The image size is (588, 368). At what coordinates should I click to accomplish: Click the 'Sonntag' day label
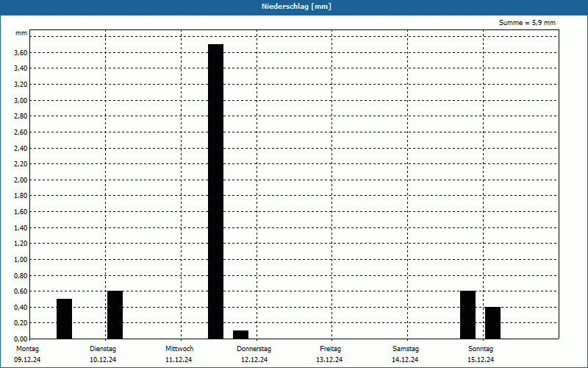[x=481, y=349]
